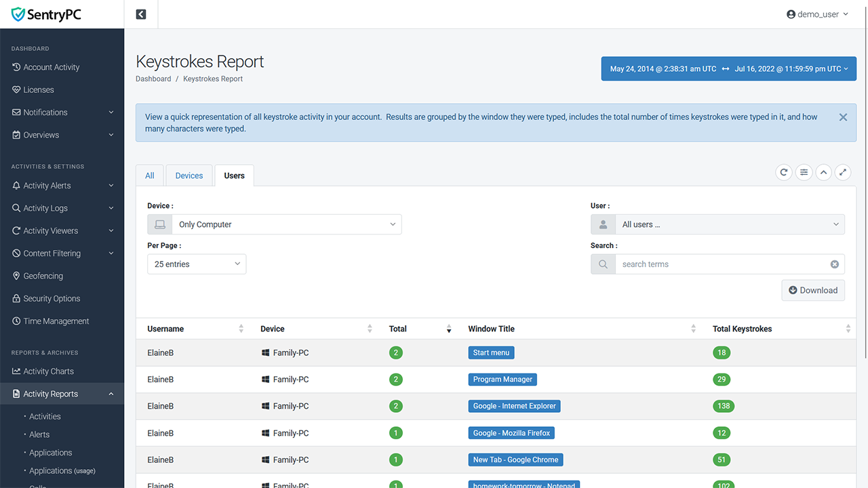Expand the panel to fullscreen icon
The height and width of the screenshot is (488, 868).
tap(842, 172)
